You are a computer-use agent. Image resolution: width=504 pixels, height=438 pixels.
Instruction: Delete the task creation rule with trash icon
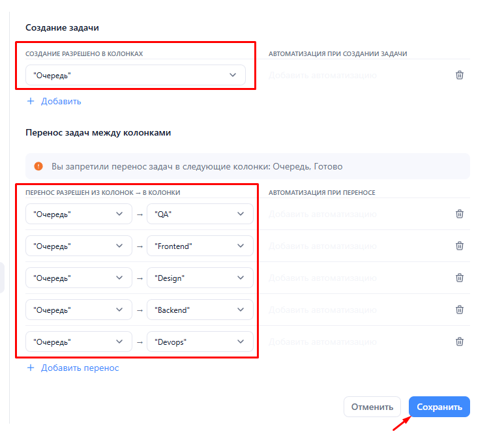coord(459,75)
